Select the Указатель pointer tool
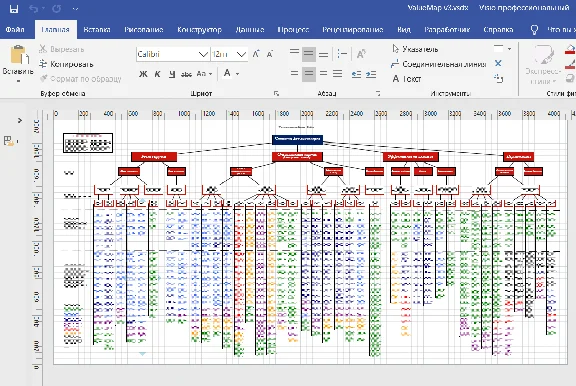This screenshot has width=576, height=386. pyautogui.click(x=415, y=49)
